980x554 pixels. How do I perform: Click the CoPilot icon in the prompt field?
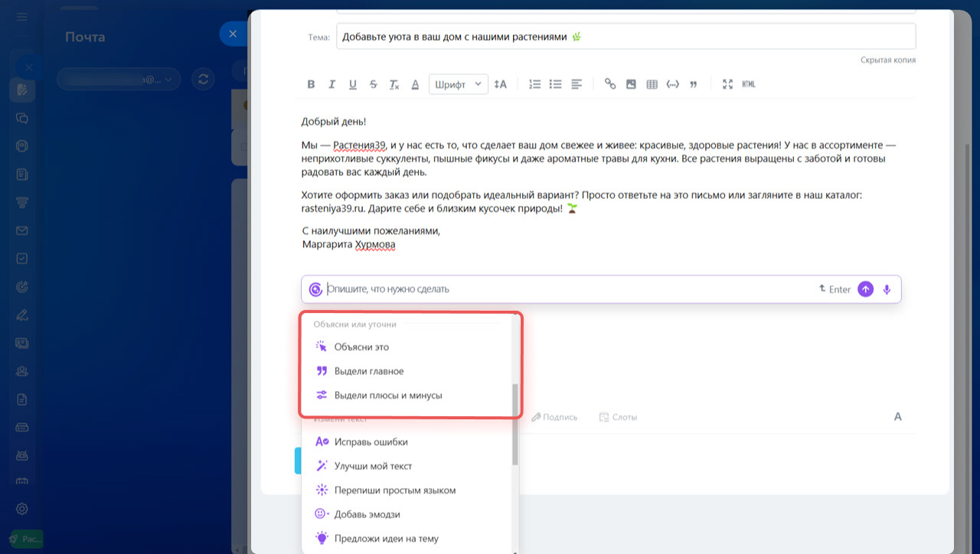pyautogui.click(x=315, y=289)
